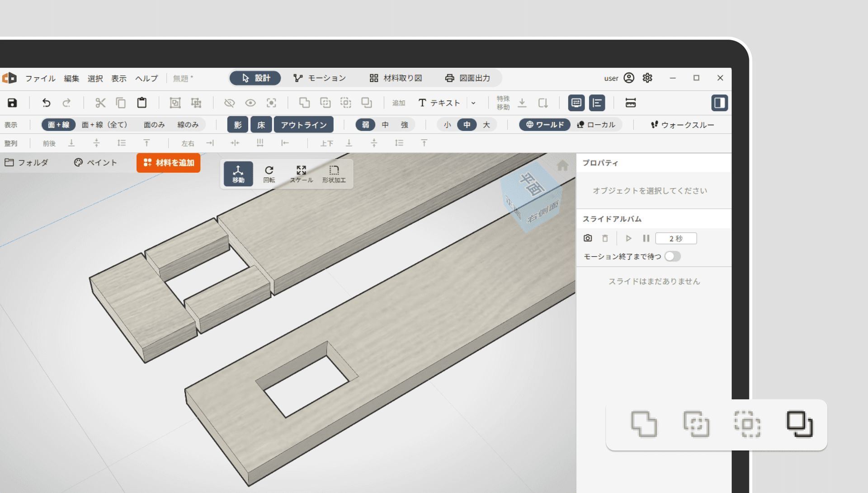This screenshot has height=493, width=868.
Task: Set strength to 強
Action: tap(405, 125)
